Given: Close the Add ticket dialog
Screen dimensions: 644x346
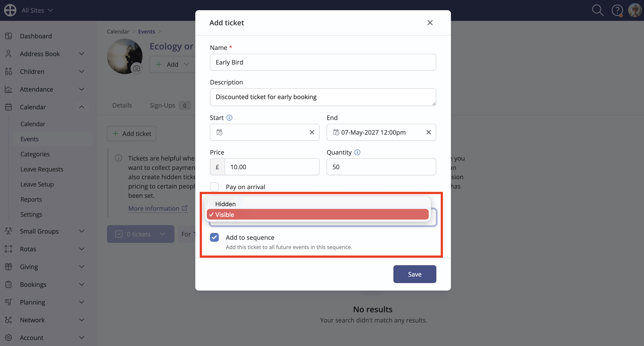Looking at the screenshot, I should pyautogui.click(x=430, y=23).
